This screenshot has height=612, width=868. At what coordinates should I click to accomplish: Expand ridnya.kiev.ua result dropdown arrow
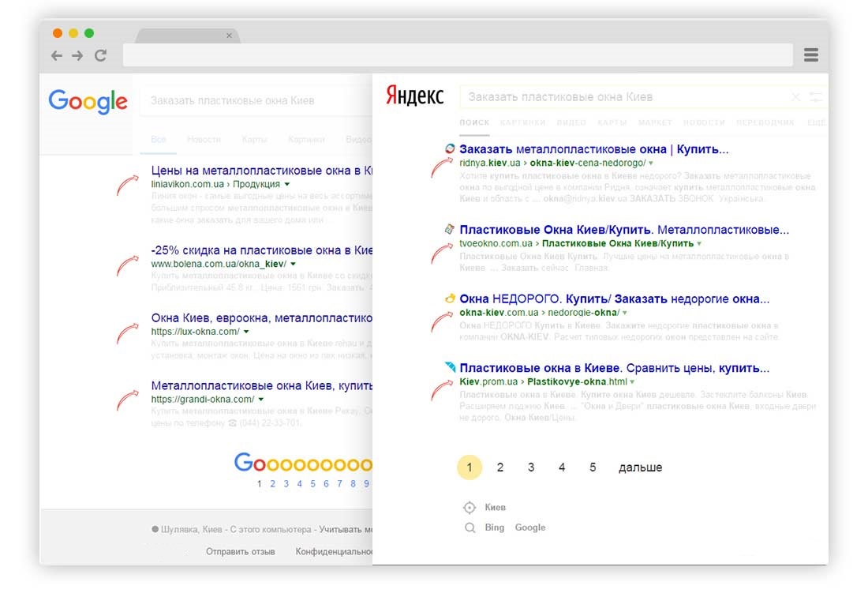point(651,163)
